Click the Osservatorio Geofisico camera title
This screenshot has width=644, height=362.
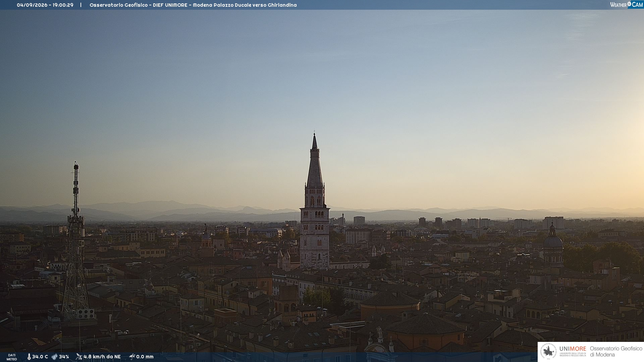pyautogui.click(x=119, y=5)
